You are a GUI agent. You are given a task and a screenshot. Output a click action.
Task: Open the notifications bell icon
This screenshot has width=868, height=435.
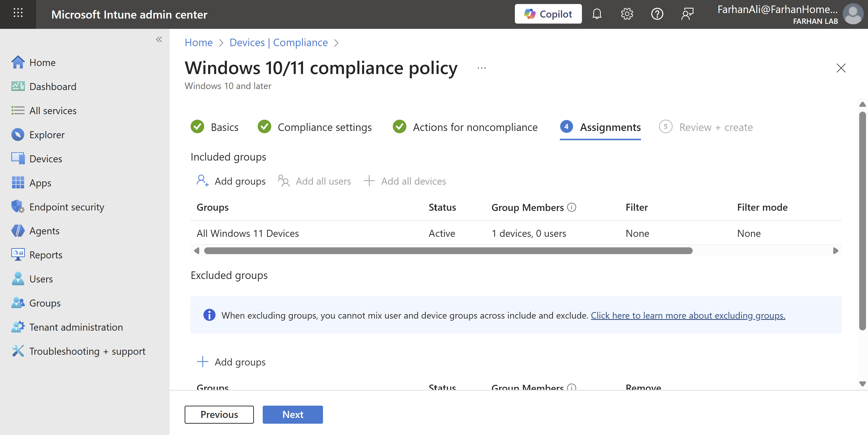(596, 14)
